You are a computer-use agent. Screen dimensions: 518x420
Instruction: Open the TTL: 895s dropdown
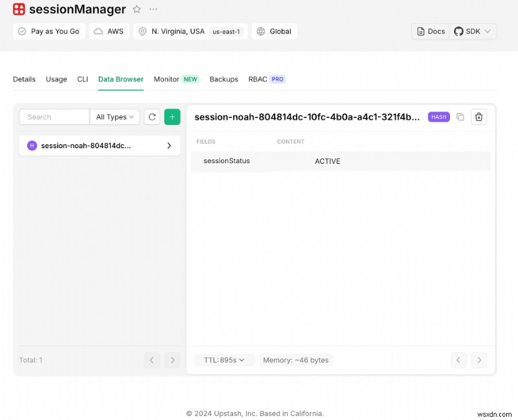(224, 360)
